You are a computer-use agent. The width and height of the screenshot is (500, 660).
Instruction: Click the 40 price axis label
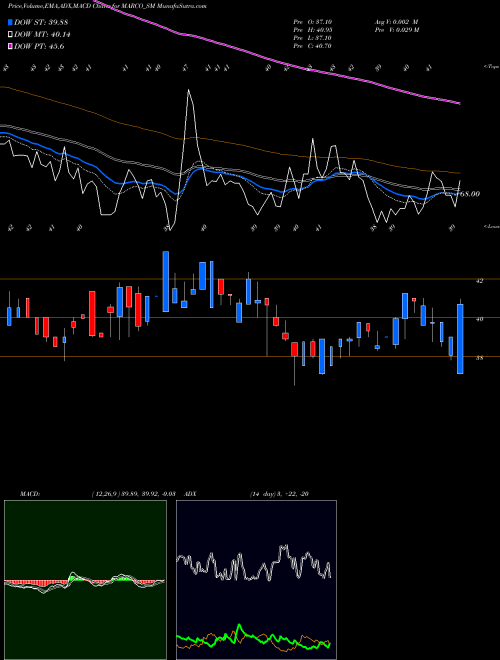pyautogui.click(x=480, y=319)
